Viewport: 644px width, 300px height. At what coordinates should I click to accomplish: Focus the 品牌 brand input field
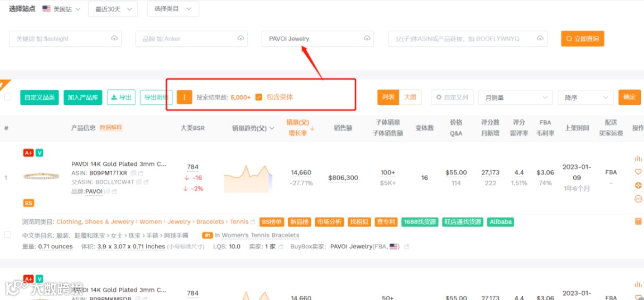[191, 39]
